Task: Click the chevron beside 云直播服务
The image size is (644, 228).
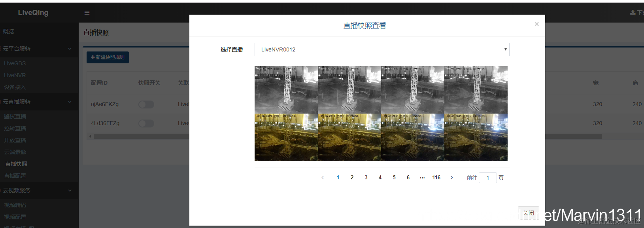Action: (x=70, y=102)
